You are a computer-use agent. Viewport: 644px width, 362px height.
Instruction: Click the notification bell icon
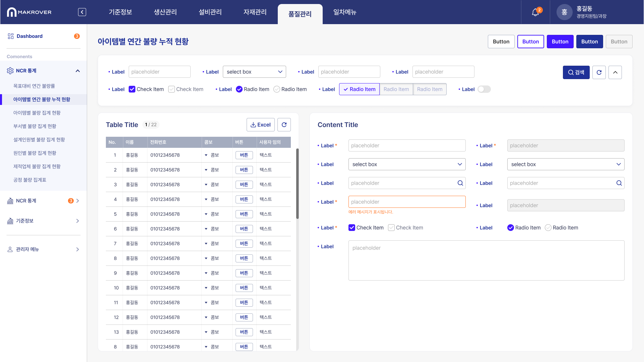coord(535,12)
